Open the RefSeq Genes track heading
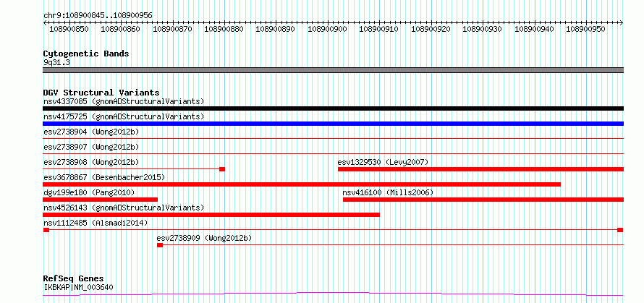Image resolution: width=644 pixels, height=303 pixels. tap(73, 279)
